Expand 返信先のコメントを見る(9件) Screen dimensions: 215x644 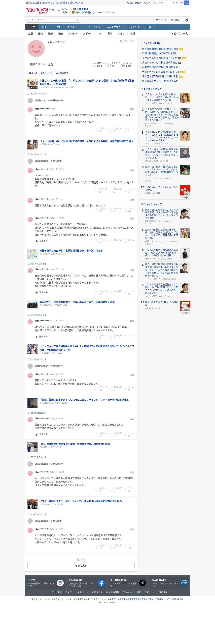click(x=48, y=521)
